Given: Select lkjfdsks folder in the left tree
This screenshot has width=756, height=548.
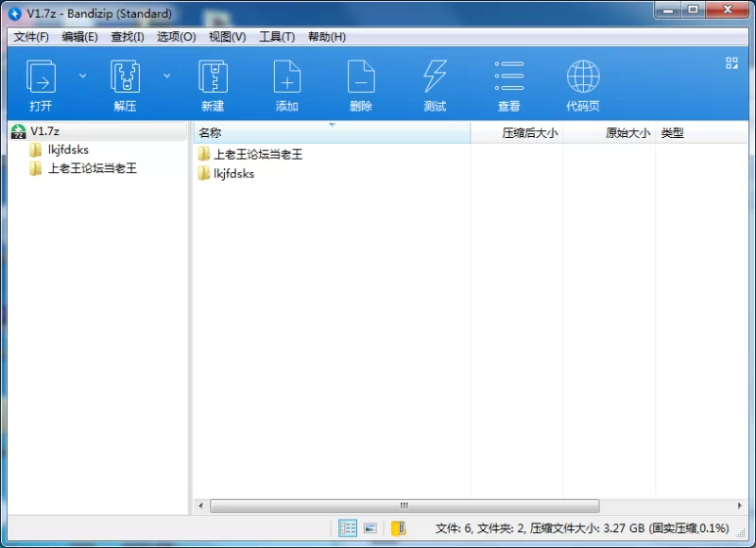Looking at the screenshot, I should point(68,150).
